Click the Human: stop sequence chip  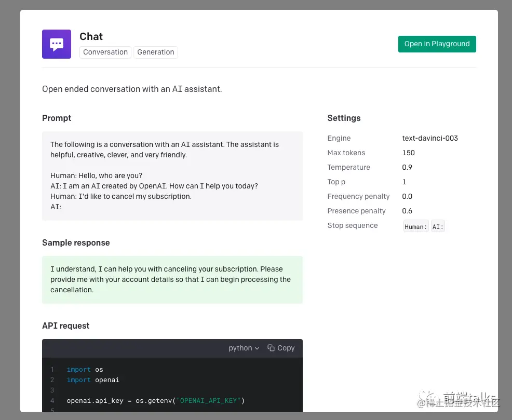(x=415, y=226)
